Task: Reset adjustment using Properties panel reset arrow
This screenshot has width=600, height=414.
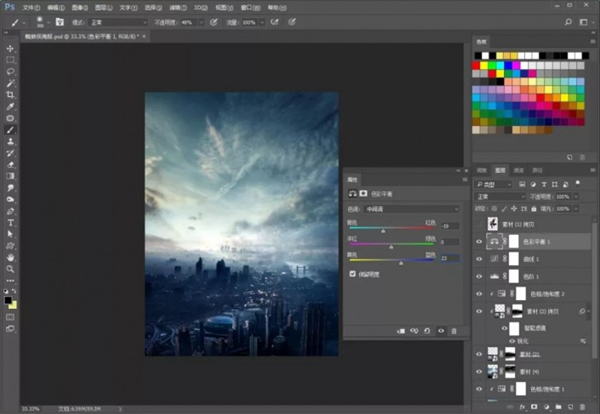Action: coord(425,329)
